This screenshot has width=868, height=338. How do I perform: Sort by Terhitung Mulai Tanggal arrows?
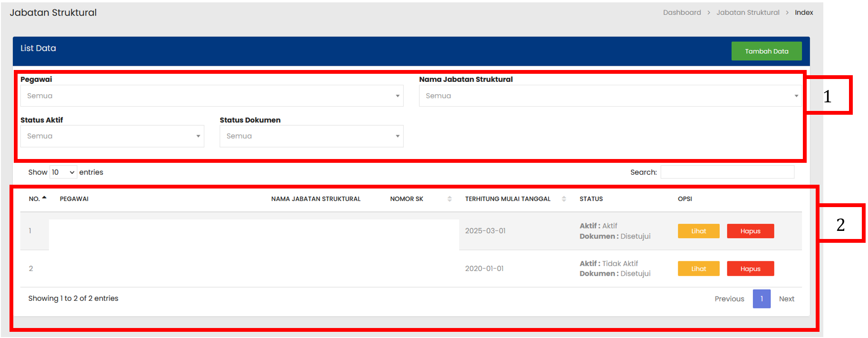(564, 199)
